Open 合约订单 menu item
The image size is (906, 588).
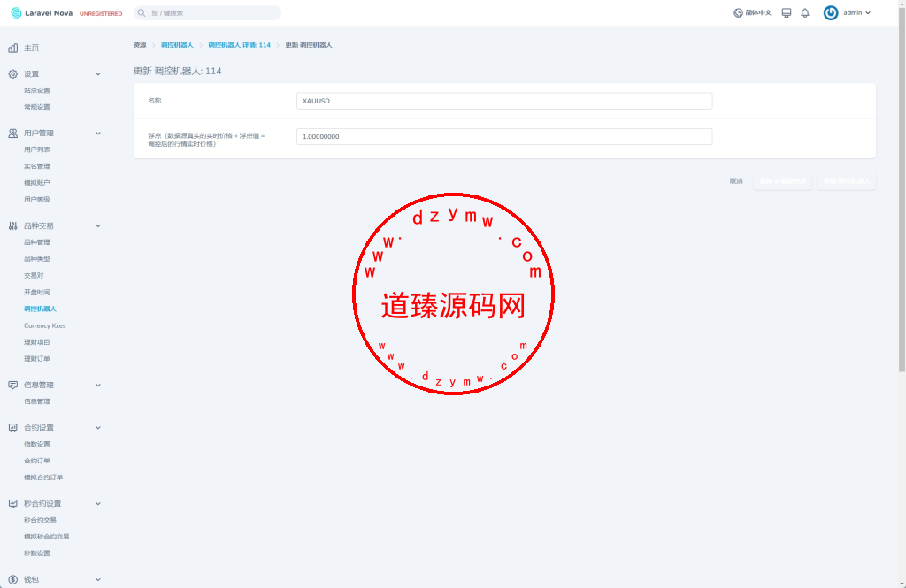tap(37, 461)
